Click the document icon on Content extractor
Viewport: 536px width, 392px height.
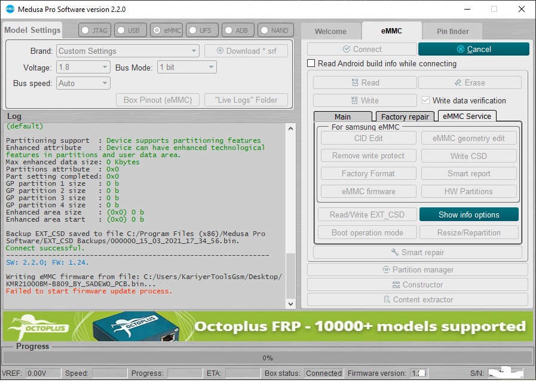point(387,300)
